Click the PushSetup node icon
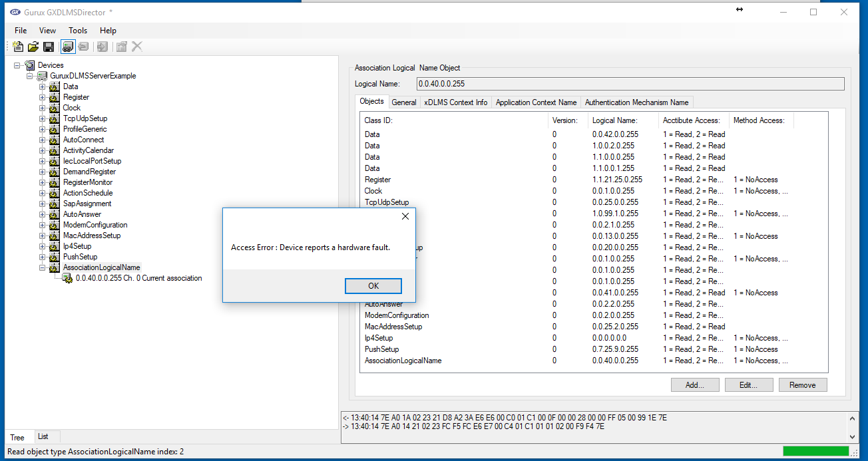 (55, 257)
